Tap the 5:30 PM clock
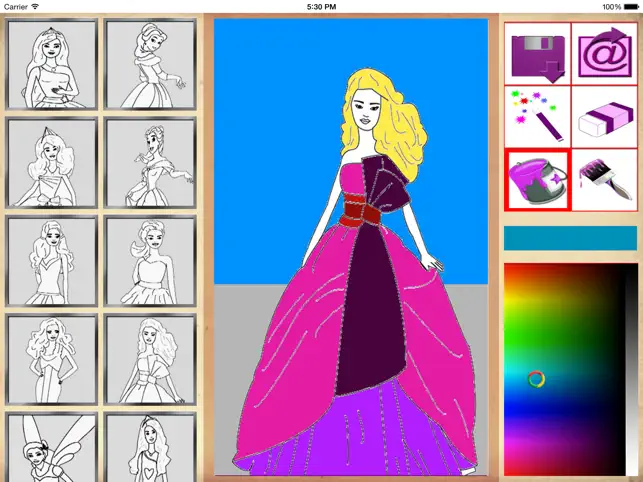643x482 pixels. (322, 7)
